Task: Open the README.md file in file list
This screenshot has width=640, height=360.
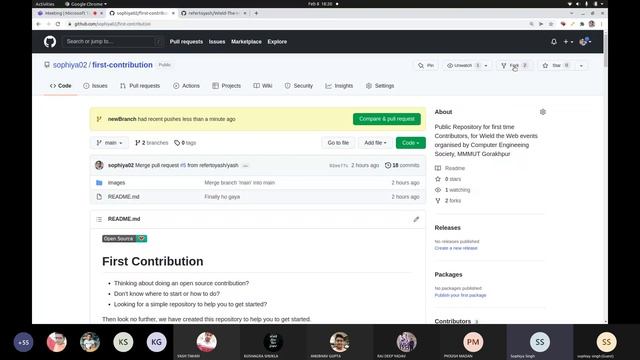Action: tap(123, 197)
